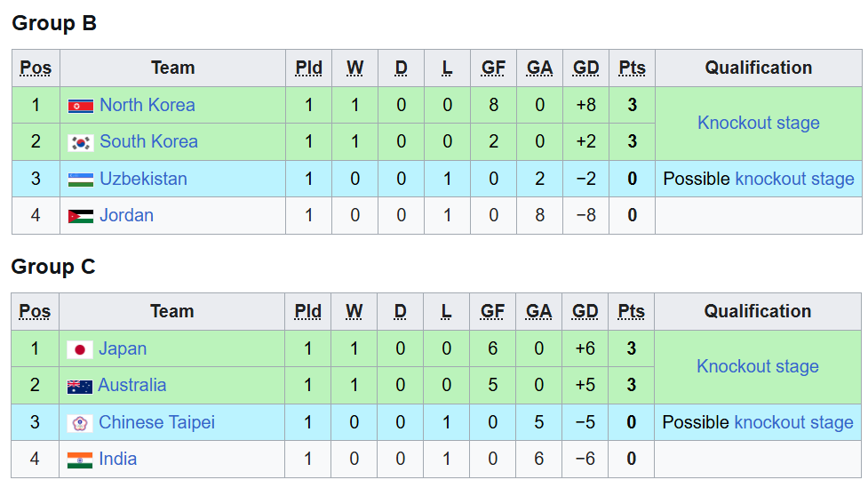Click Group B Knockout stage link
Screen dimensions: 868x496
(x=758, y=123)
